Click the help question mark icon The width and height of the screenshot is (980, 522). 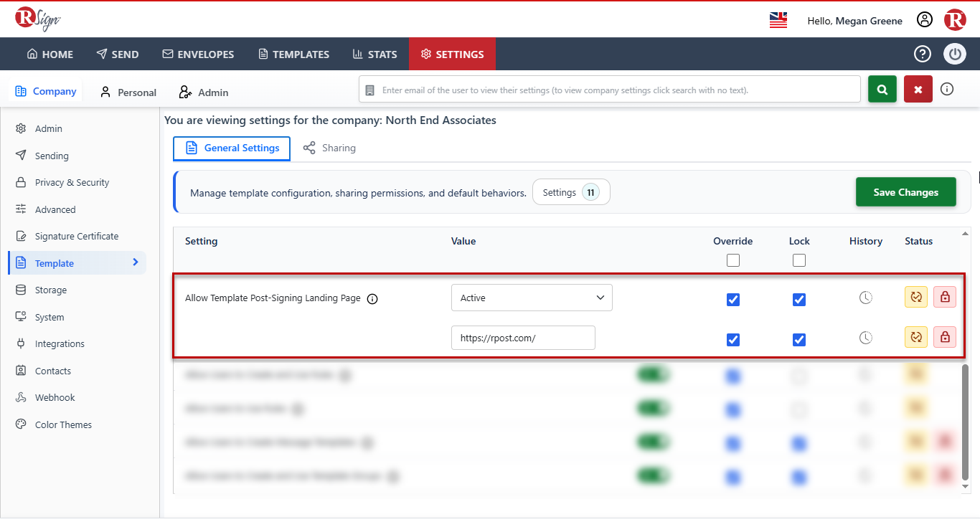pyautogui.click(x=922, y=54)
